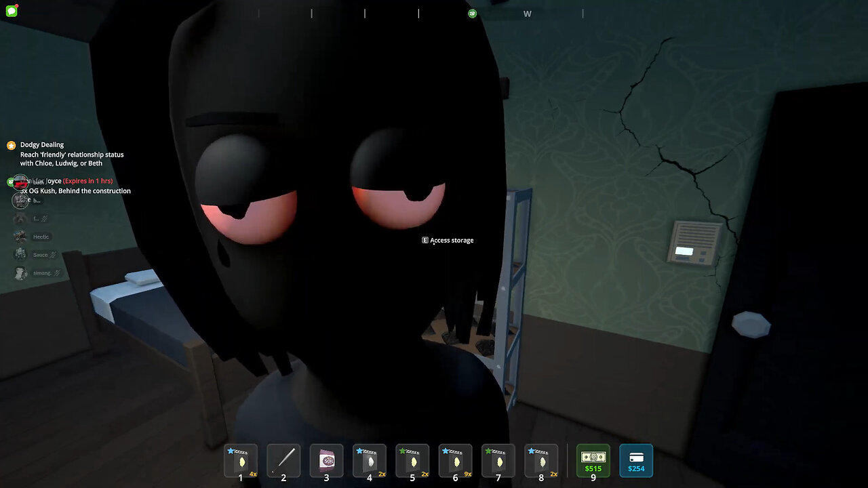Click the E Access storage prompt

(448, 240)
